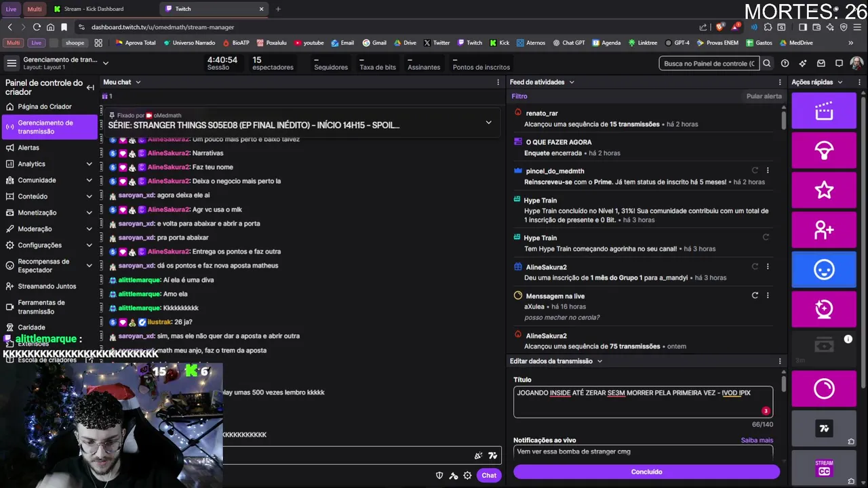
Task: Click the camera-sparkle quick action tile
Action: (824, 309)
